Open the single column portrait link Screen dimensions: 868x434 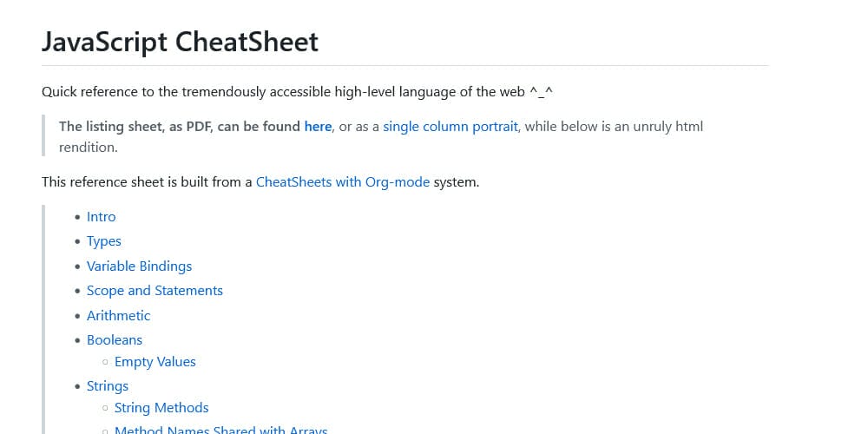pyautogui.click(x=450, y=126)
